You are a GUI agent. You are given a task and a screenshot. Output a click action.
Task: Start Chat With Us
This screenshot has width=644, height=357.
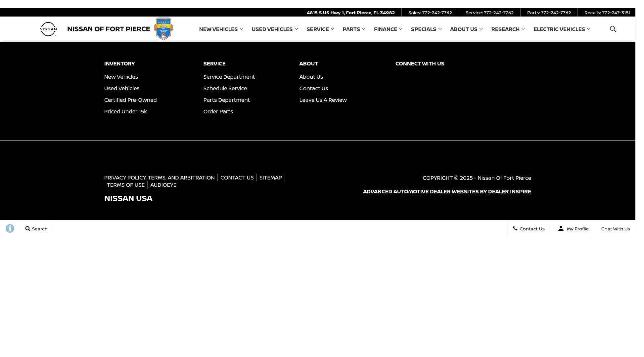click(x=616, y=229)
